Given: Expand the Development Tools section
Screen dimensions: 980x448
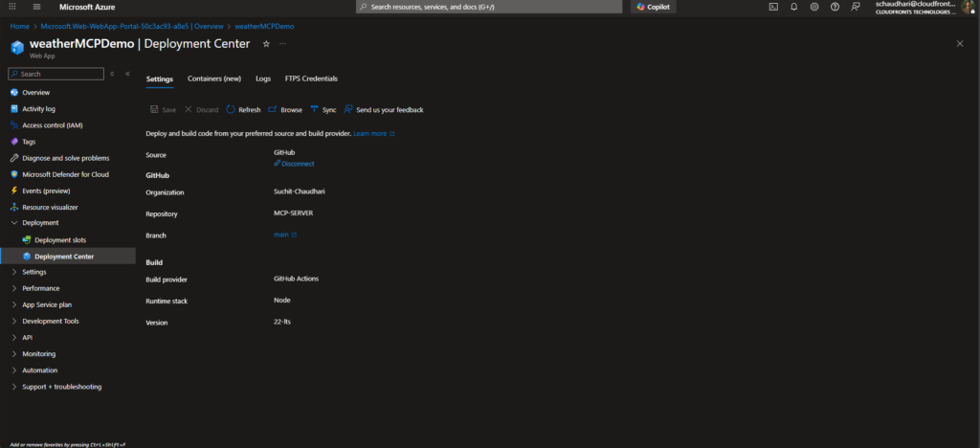Looking at the screenshot, I should click(x=51, y=321).
